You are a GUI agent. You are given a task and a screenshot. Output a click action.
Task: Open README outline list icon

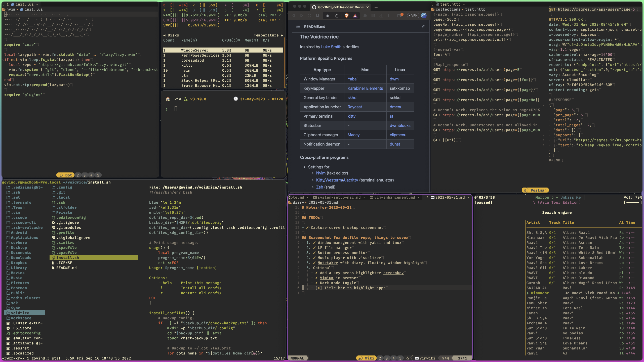coord(298,26)
